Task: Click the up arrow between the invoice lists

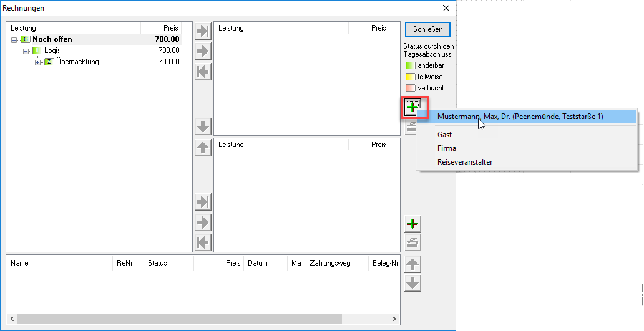Action: point(203,147)
